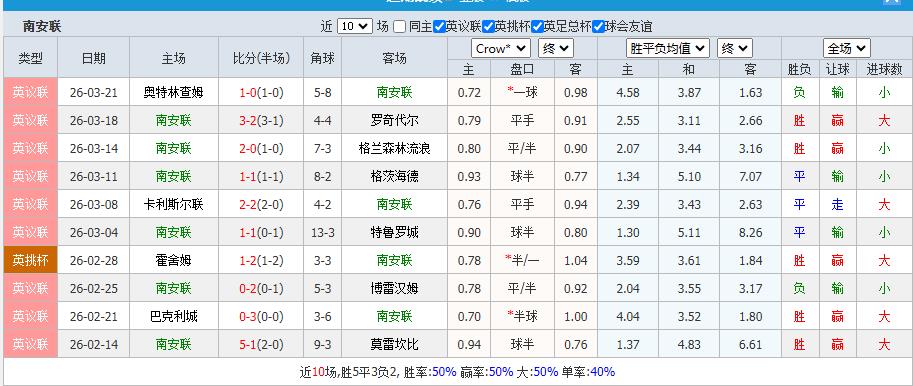Click the date 26-03-14
This screenshot has height=386, width=913.
(x=94, y=148)
